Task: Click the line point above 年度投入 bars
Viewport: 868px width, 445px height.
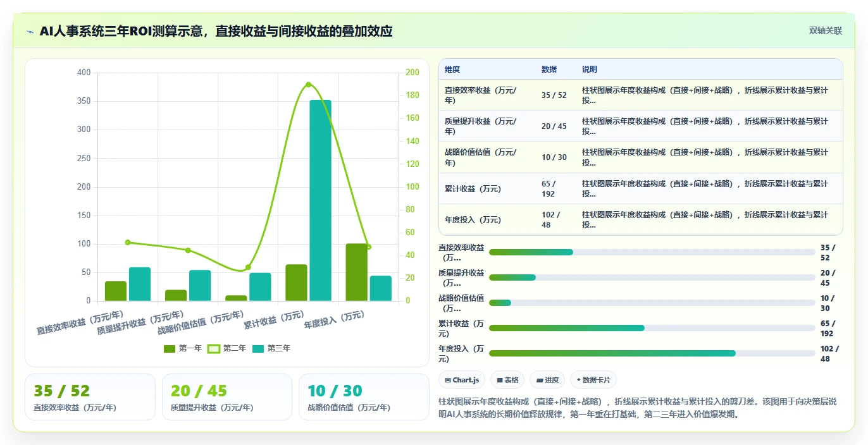Action: [369, 247]
